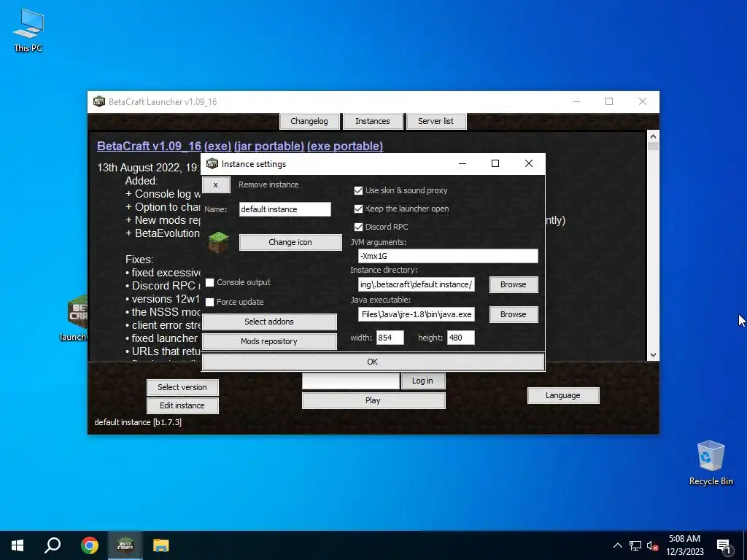Disable Discord RPC checkbox
Screen dimensions: 747x560
(358, 227)
